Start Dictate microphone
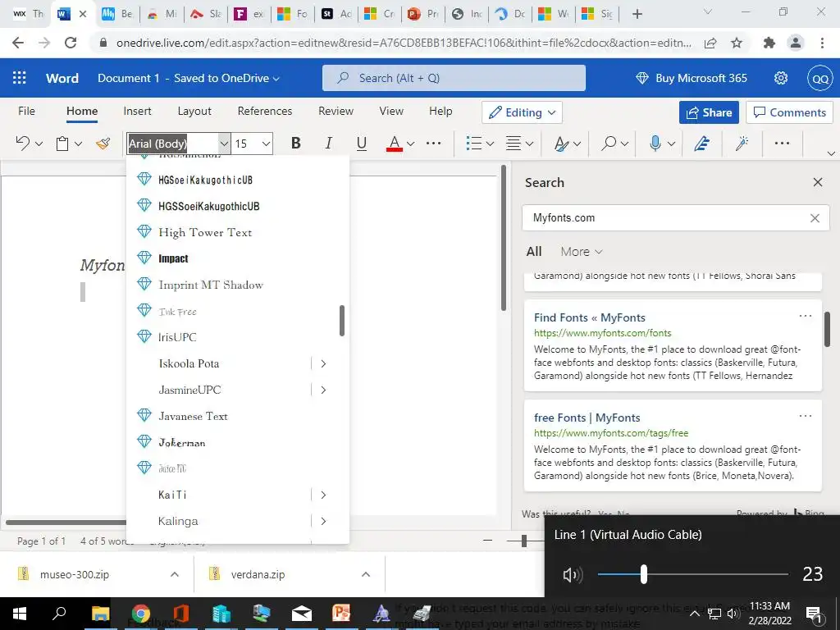 tap(655, 143)
